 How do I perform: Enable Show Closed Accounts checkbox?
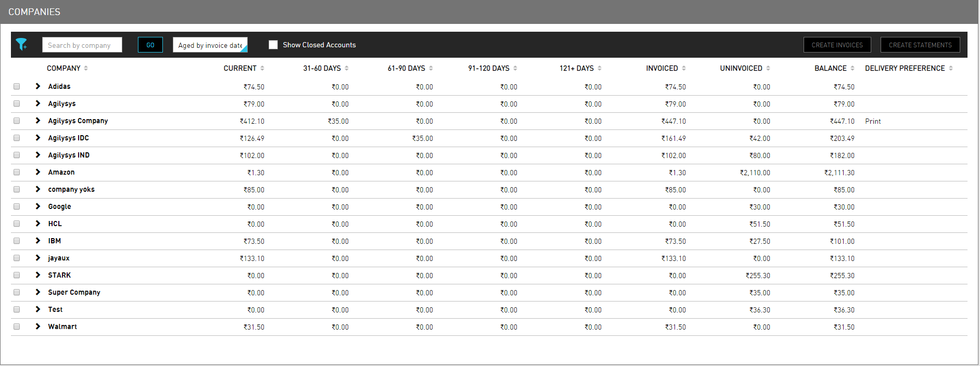(273, 45)
